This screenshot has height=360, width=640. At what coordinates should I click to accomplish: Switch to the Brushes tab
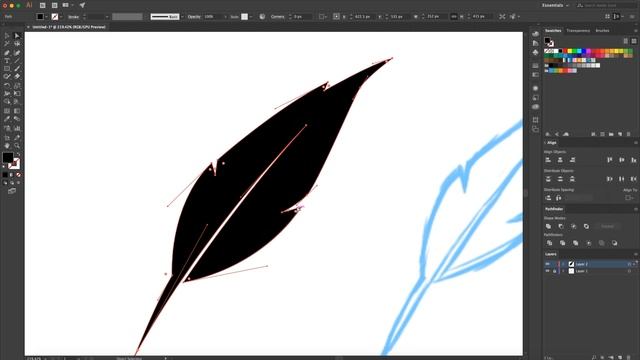(602, 31)
